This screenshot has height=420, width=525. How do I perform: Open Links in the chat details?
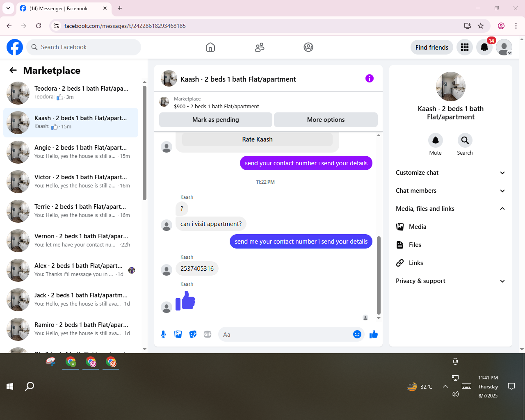[x=451, y=263]
